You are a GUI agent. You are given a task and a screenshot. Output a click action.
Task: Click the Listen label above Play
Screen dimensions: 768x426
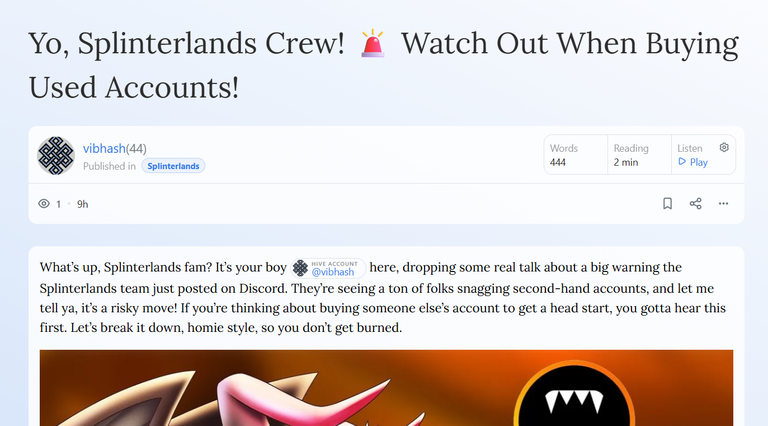pyautogui.click(x=690, y=148)
